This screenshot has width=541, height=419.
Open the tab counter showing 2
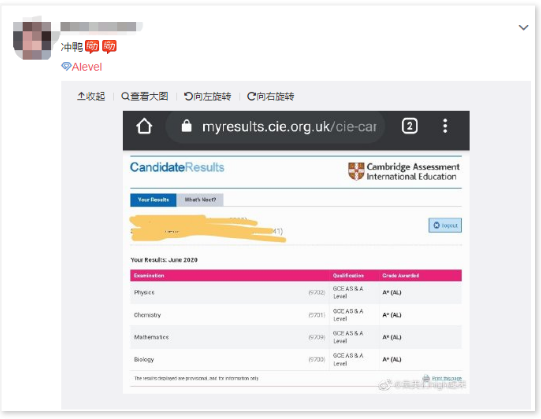point(410,126)
